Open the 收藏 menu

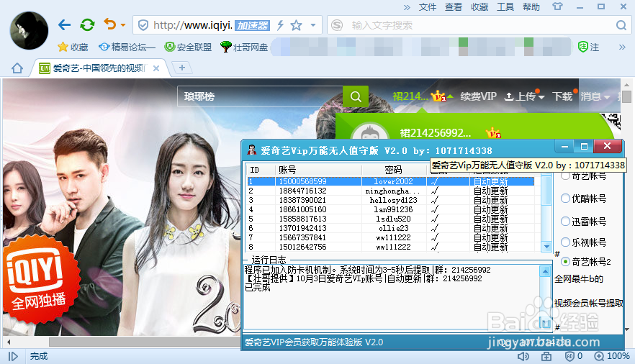coord(479,7)
